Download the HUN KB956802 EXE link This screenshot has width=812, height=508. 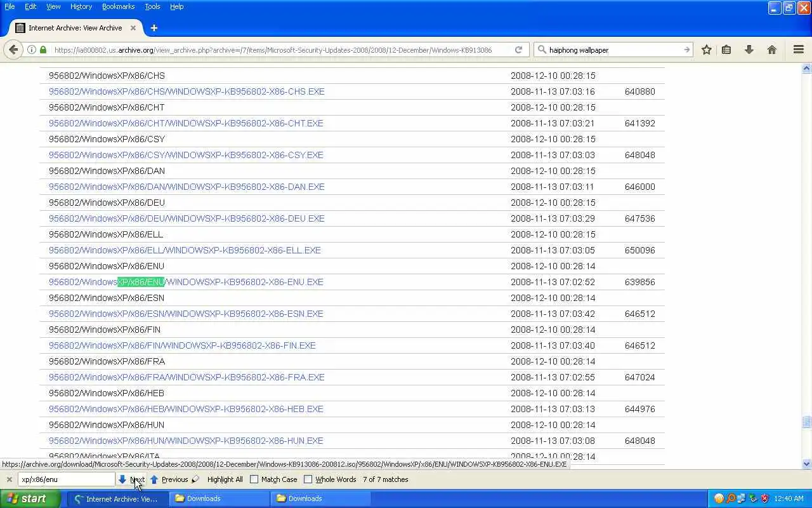pyautogui.click(x=186, y=441)
